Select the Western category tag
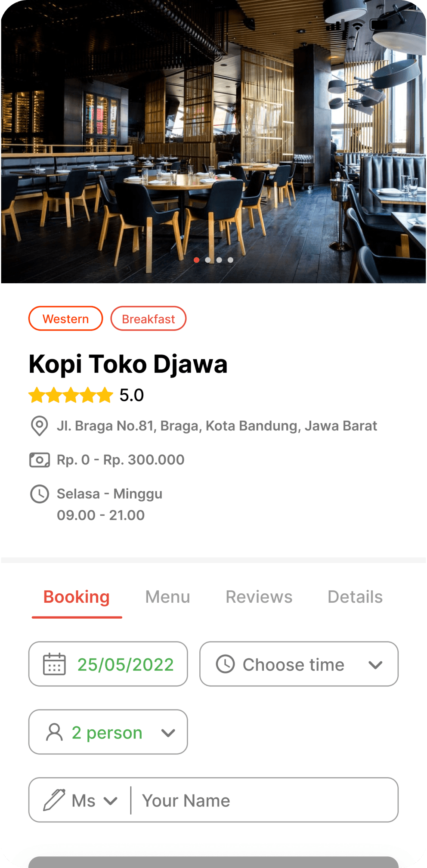Viewport: 427px width, 868px height. [x=65, y=319]
